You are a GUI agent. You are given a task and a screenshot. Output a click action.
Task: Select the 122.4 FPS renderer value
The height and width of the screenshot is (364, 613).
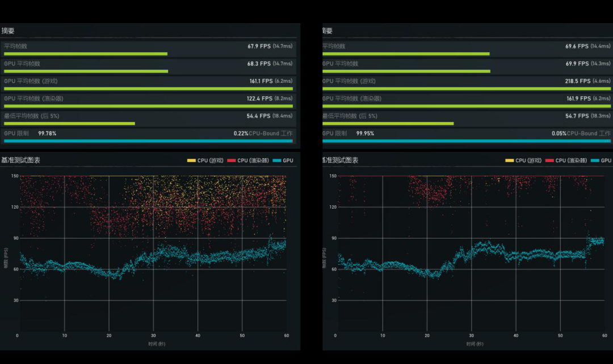pyautogui.click(x=259, y=99)
